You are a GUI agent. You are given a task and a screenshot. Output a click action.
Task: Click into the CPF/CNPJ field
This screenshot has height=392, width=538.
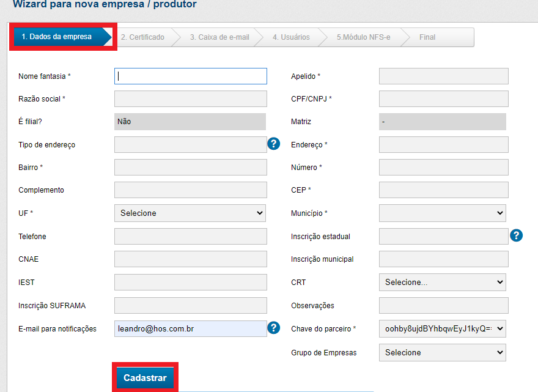pyautogui.click(x=443, y=98)
